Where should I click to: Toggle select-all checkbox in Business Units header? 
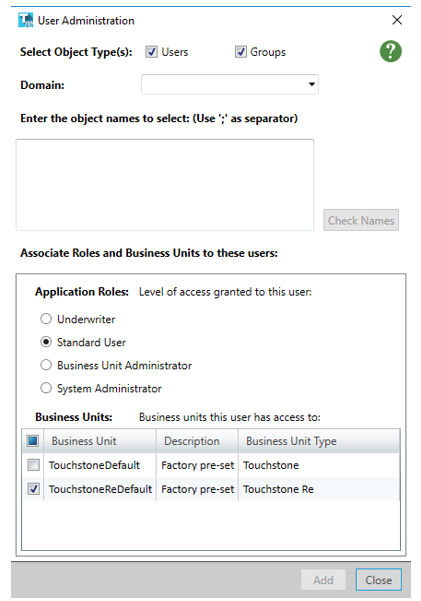coord(33,441)
